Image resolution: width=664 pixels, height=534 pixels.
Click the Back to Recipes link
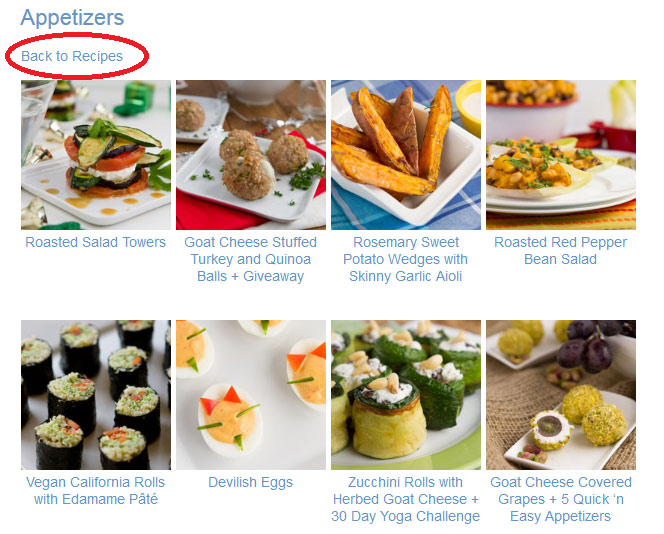point(72,56)
